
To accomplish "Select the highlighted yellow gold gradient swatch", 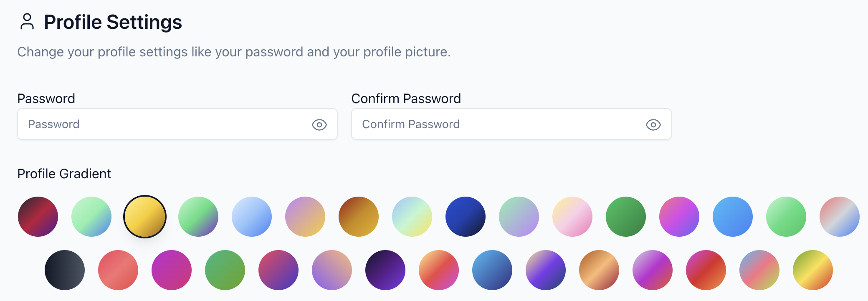I will [x=145, y=217].
